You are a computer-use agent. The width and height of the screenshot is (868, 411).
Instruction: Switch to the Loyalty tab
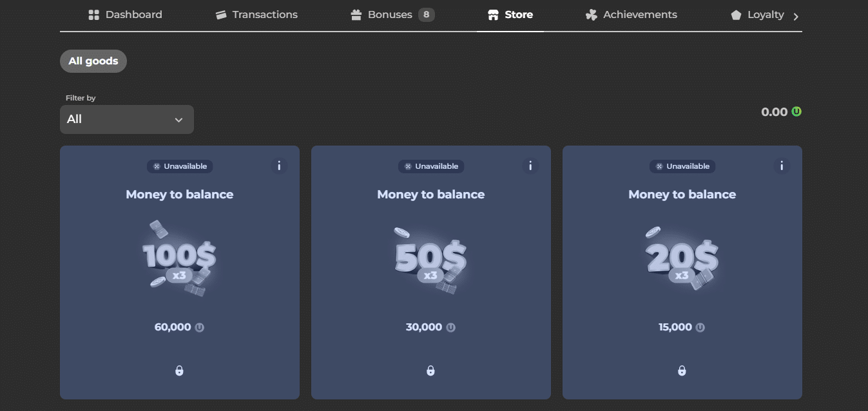[758, 14]
